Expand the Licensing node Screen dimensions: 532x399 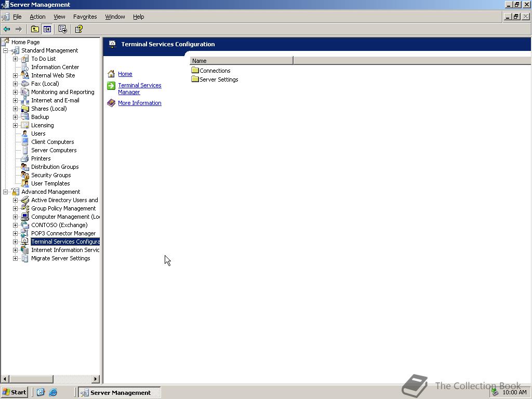coord(15,126)
